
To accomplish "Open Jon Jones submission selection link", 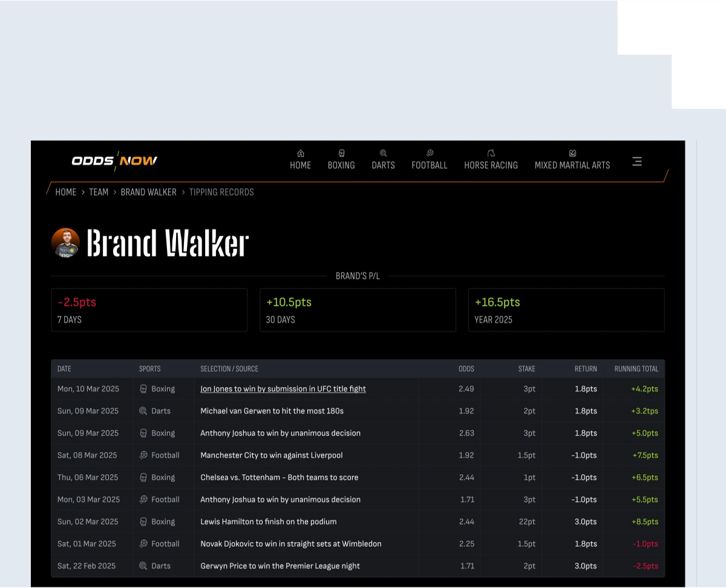I will pos(283,389).
